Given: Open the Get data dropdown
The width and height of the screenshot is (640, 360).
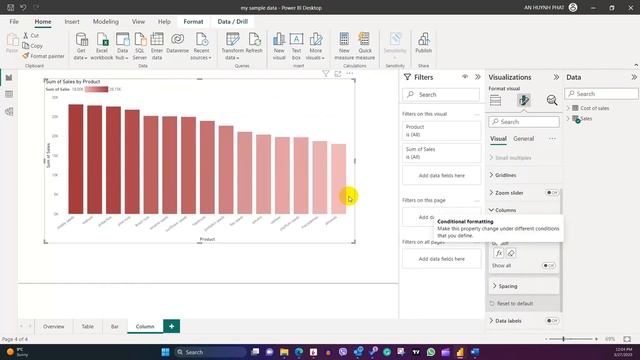Looking at the screenshot, I should click(x=81, y=46).
